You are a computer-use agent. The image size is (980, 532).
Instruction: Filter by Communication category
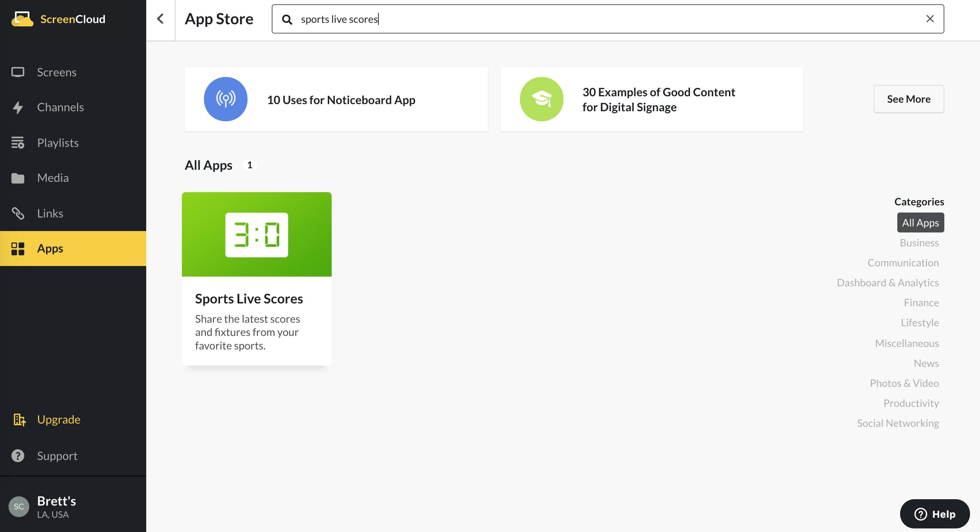(x=903, y=262)
